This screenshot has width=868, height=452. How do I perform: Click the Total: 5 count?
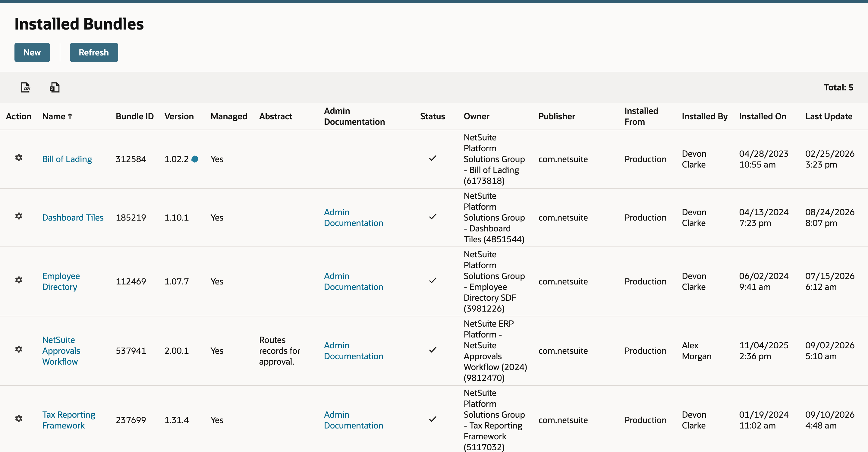(838, 87)
